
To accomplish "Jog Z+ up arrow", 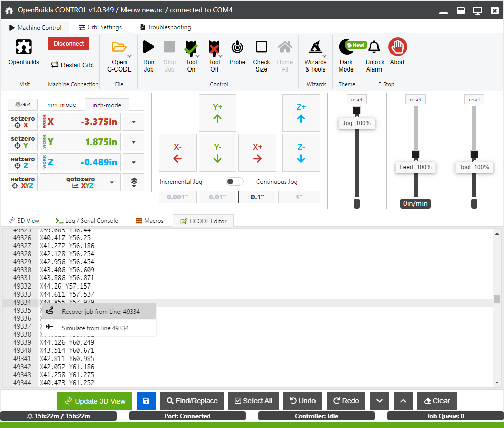I will click(x=301, y=113).
